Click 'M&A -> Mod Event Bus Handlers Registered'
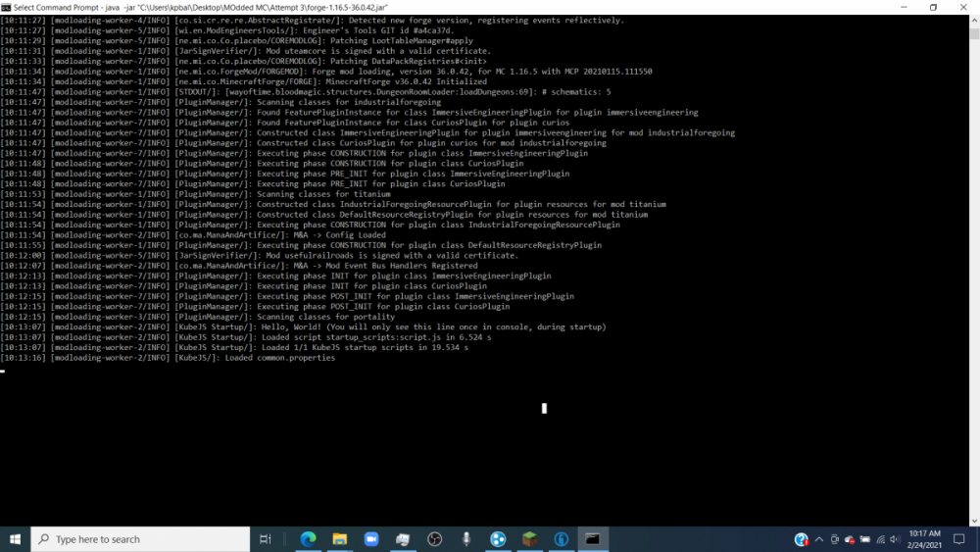The width and height of the screenshot is (980, 552). click(x=239, y=266)
